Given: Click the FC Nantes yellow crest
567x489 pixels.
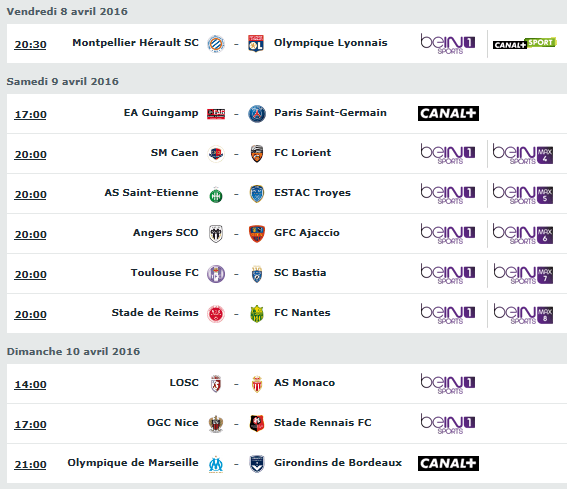Looking at the screenshot, I should (x=257, y=314).
